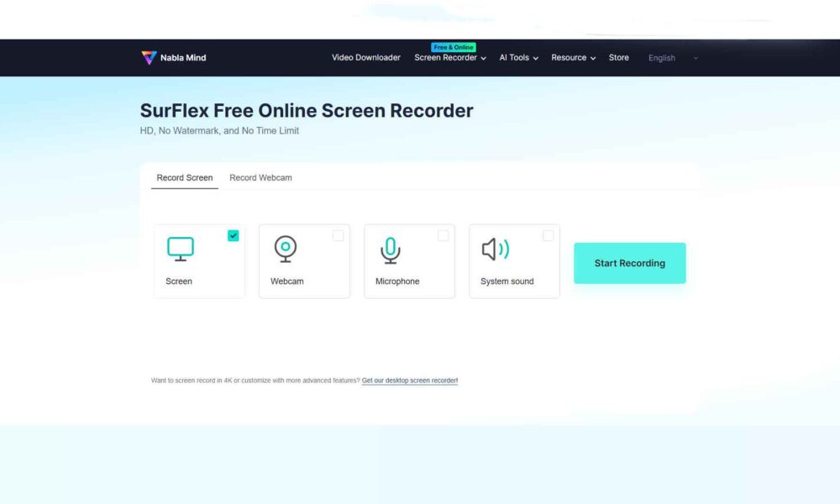Enable the Microphone checkbox

click(443, 236)
